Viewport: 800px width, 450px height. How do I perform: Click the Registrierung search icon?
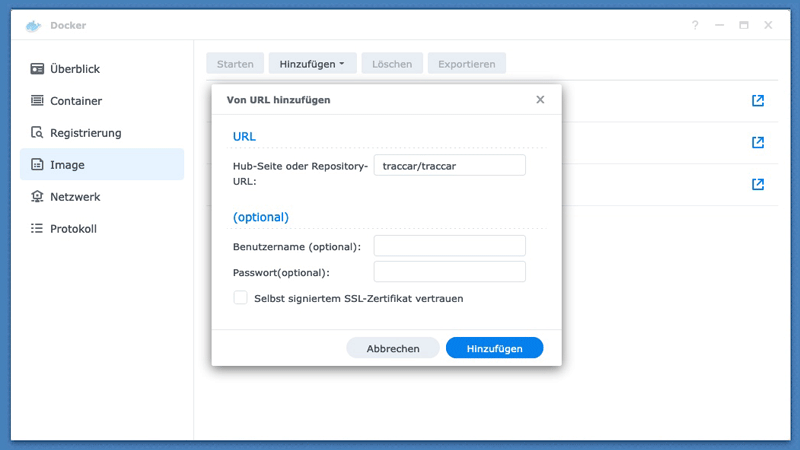[x=37, y=133]
